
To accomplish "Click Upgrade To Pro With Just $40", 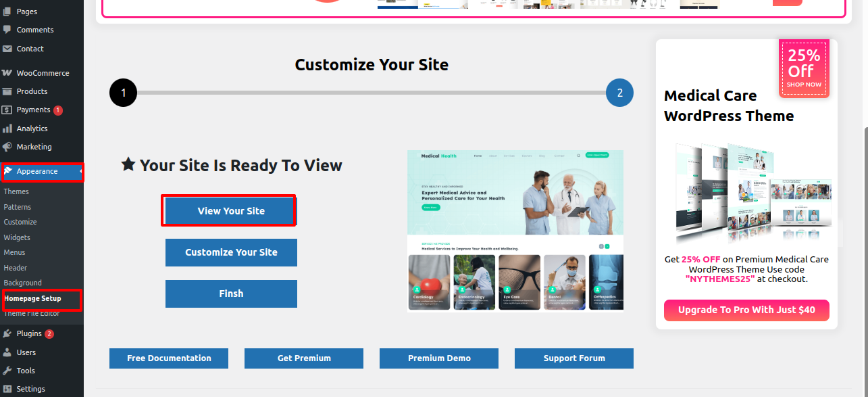I will point(746,310).
